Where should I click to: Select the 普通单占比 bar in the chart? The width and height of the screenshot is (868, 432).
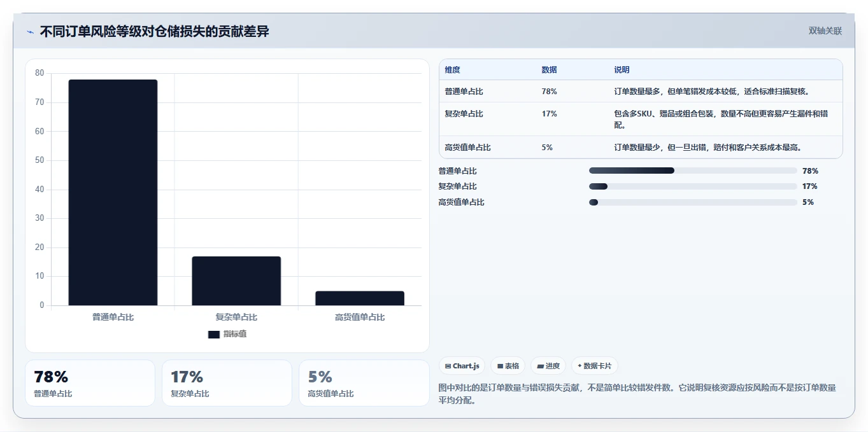[x=113, y=192]
